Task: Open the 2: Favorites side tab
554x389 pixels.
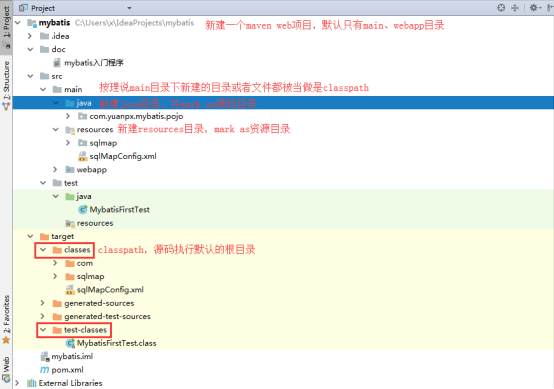Action: coord(6,319)
